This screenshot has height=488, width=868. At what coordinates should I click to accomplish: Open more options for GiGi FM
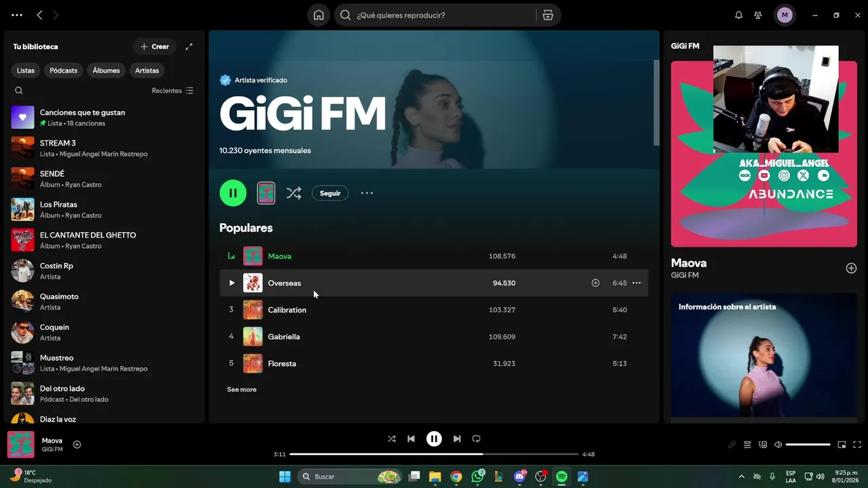pyautogui.click(x=367, y=193)
